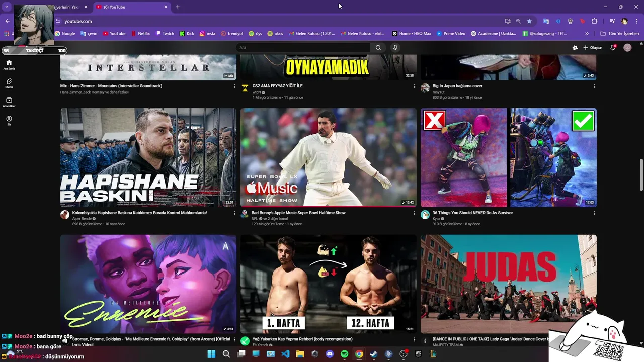Open the trendyol bookmark

point(231,34)
